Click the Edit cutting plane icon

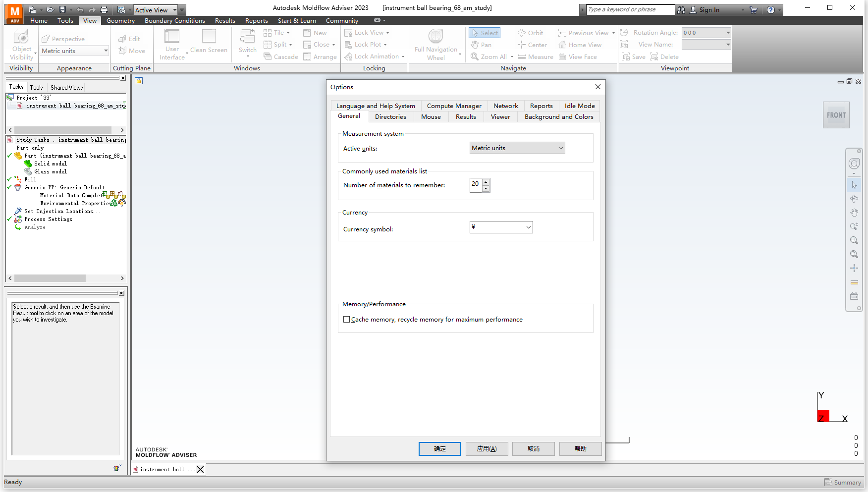122,39
